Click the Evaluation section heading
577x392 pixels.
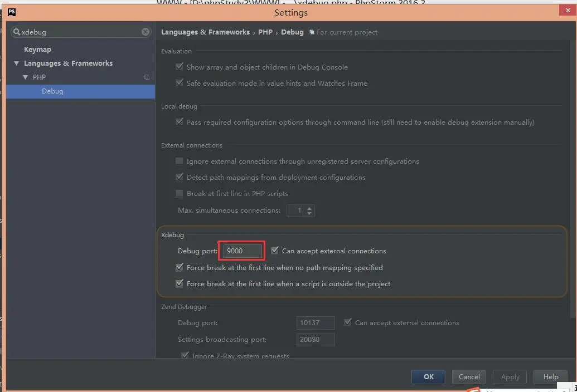[176, 51]
